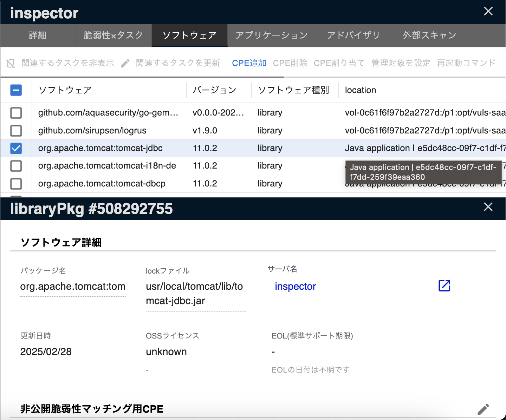
Task: Click the hide related tasks icon
Action: (x=11, y=63)
